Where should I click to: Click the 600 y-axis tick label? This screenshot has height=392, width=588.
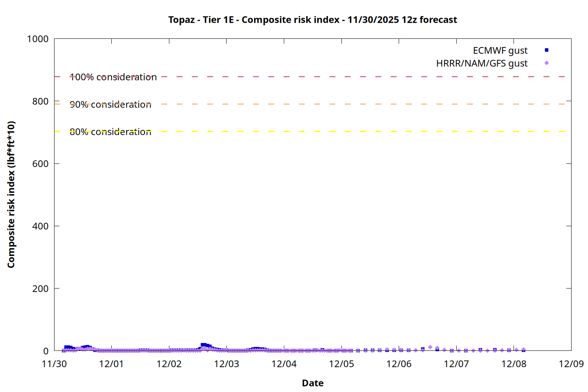click(40, 164)
